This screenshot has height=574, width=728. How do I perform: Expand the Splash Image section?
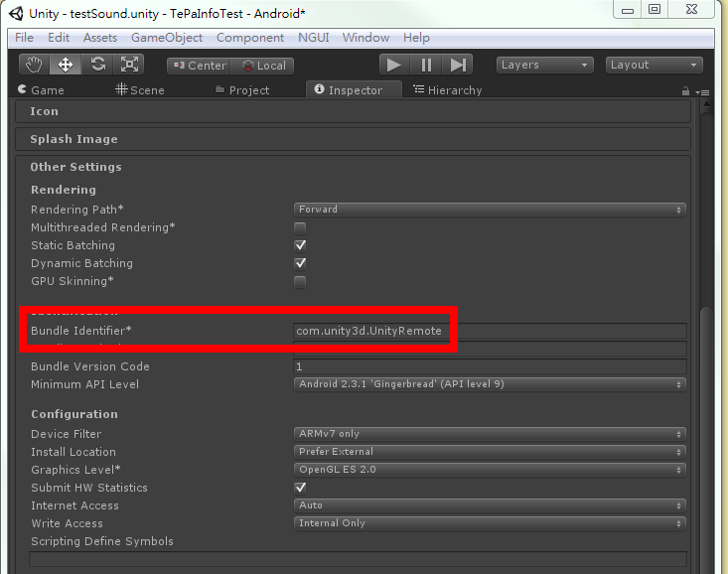(x=73, y=139)
